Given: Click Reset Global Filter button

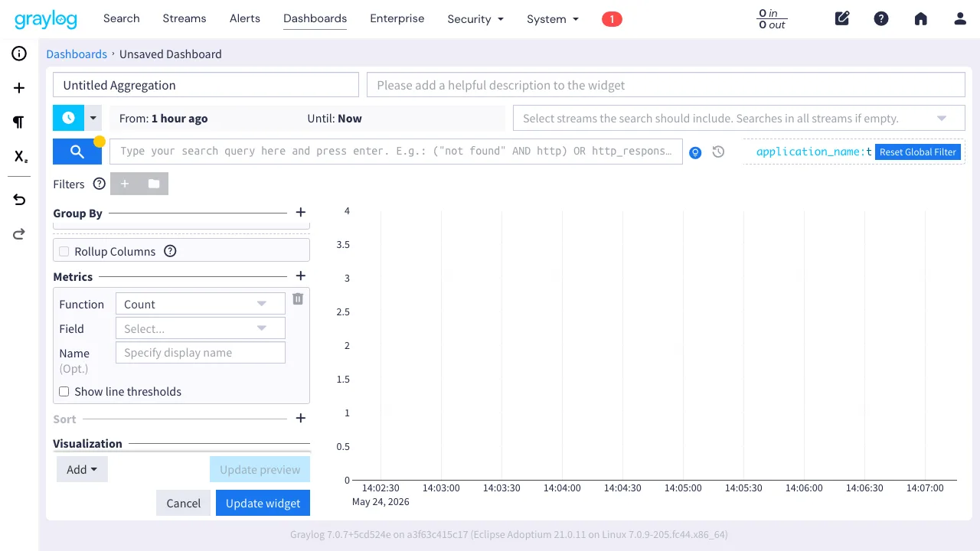Looking at the screenshot, I should tap(918, 152).
